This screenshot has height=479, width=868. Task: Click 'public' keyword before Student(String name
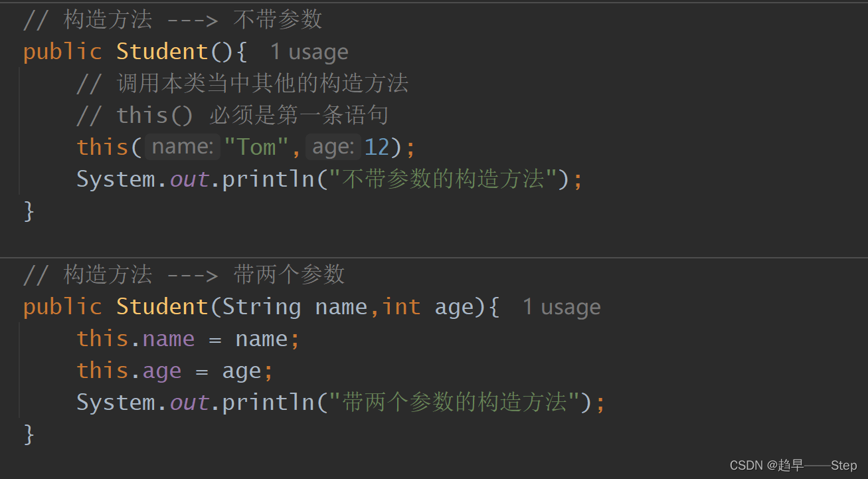click(x=62, y=307)
